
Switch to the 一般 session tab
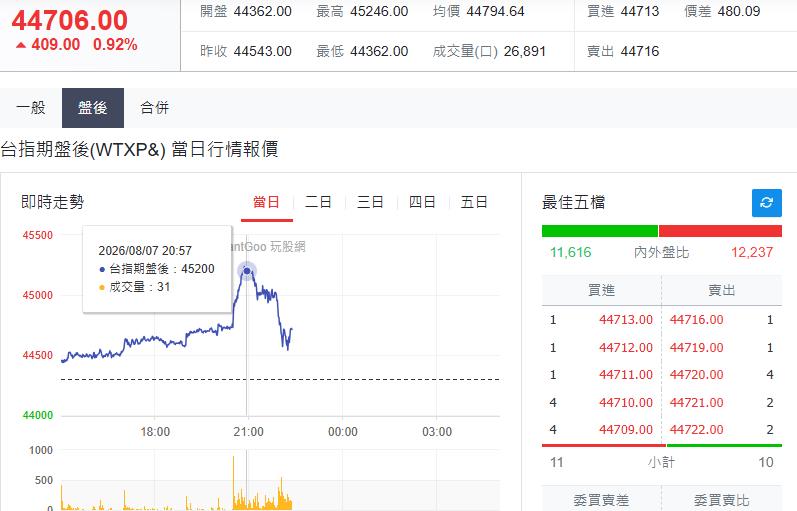31,108
